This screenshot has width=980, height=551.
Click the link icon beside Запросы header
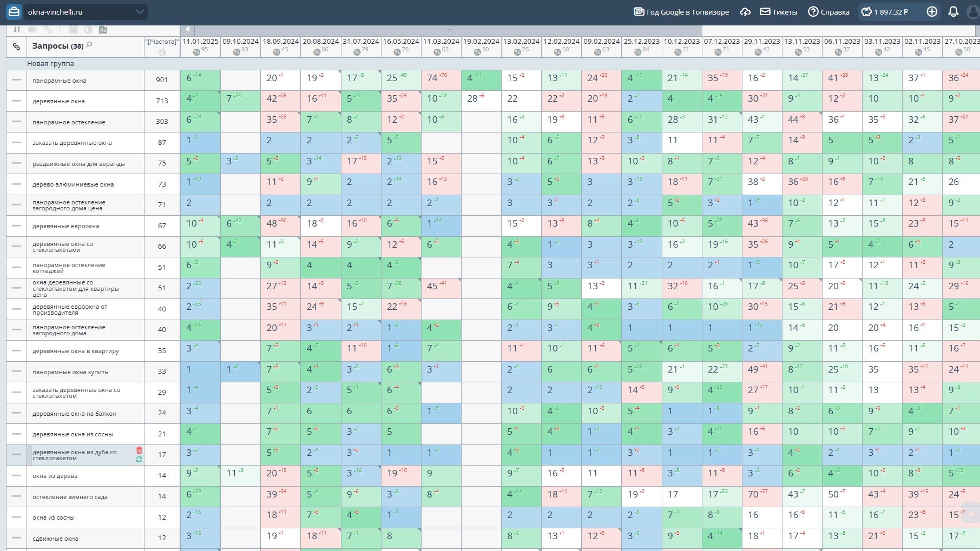coord(16,47)
